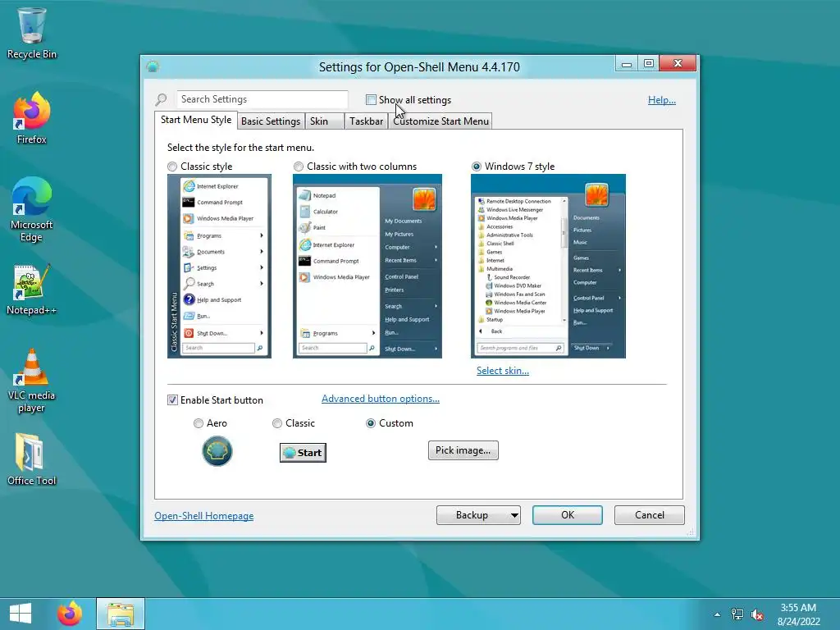Choose the Classic button radio option
The image size is (840, 630).
point(277,423)
